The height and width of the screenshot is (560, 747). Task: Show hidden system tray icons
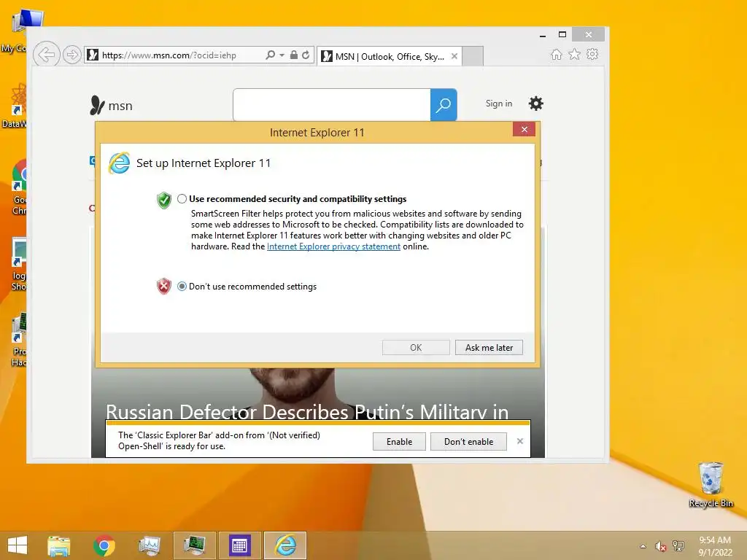pyautogui.click(x=643, y=546)
